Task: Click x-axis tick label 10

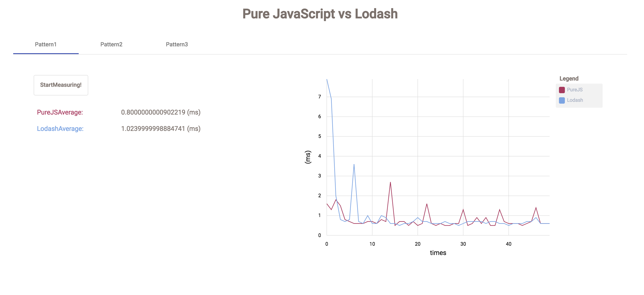Action: (x=372, y=244)
